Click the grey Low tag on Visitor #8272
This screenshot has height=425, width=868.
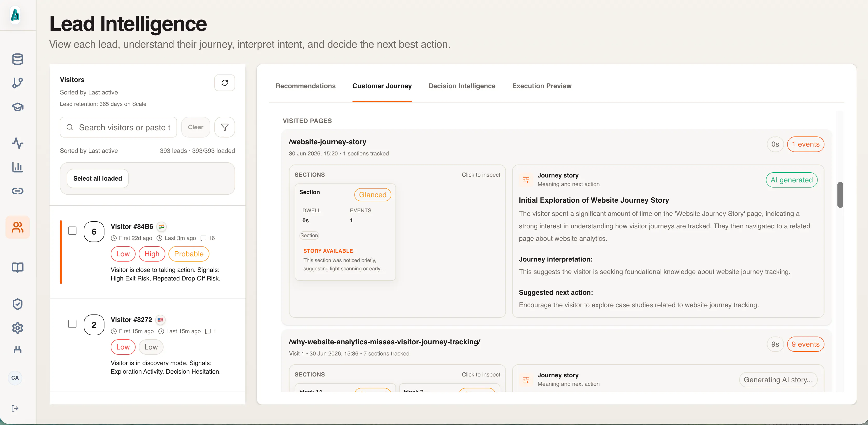click(x=151, y=347)
